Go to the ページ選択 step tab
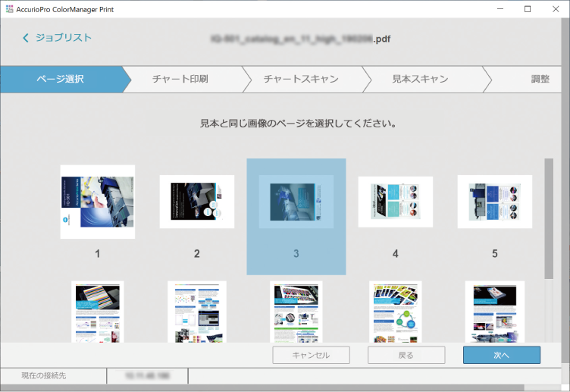The image size is (570, 392). tap(60, 79)
